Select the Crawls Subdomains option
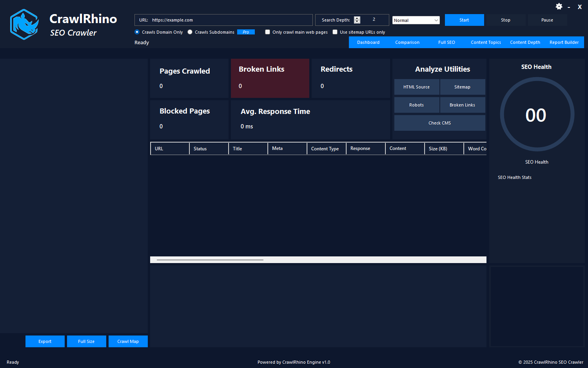 (x=190, y=32)
